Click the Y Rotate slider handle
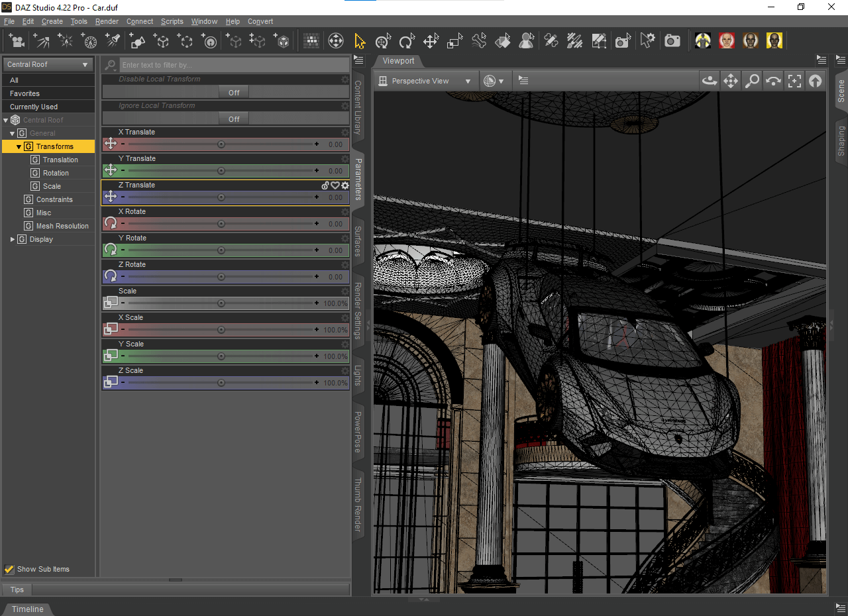Screen dimensions: 848x616 221,250
